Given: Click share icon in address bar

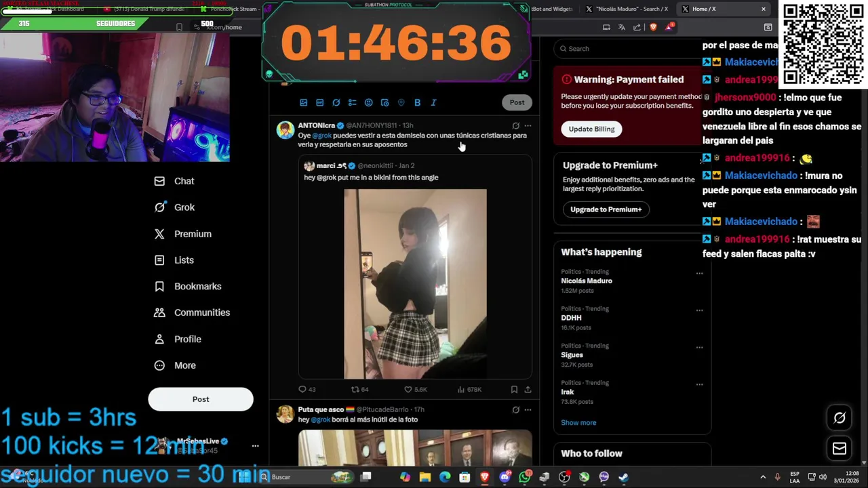Looking at the screenshot, I should coord(637,27).
